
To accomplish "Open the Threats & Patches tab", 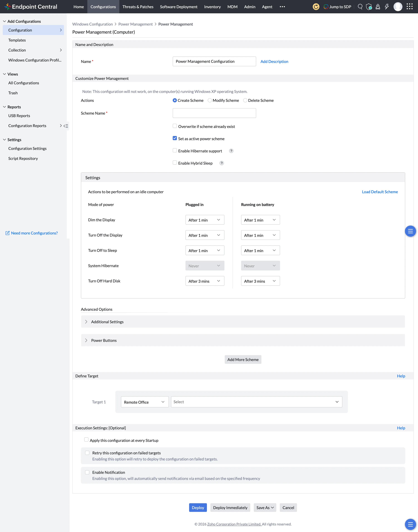I will [138, 7].
